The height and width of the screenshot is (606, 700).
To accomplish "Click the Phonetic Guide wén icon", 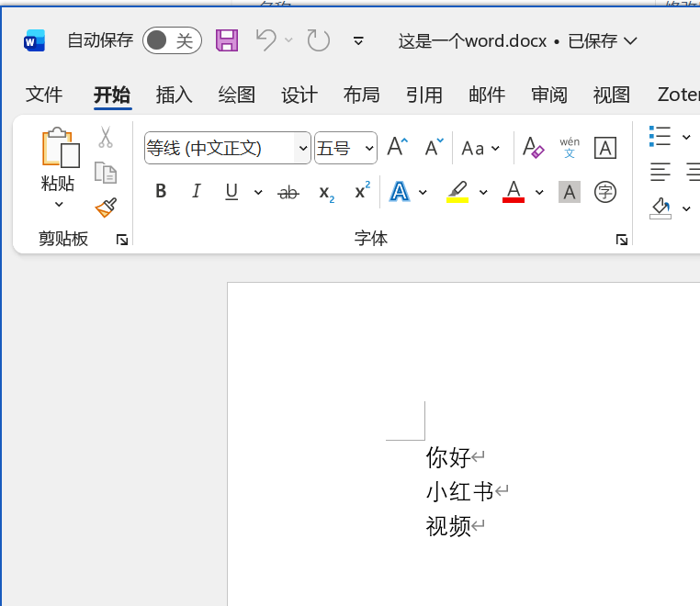I will [x=570, y=148].
